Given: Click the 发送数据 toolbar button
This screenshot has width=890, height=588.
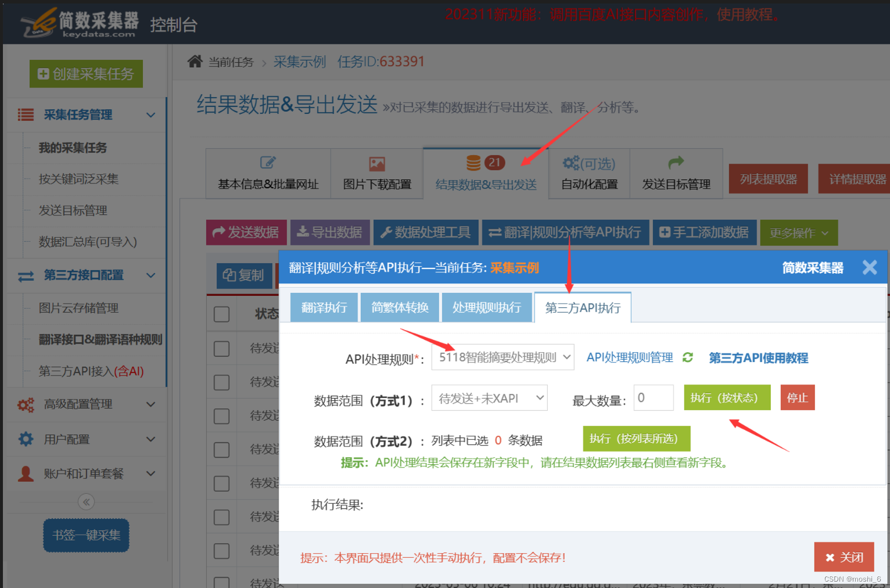Looking at the screenshot, I should pos(246,232).
